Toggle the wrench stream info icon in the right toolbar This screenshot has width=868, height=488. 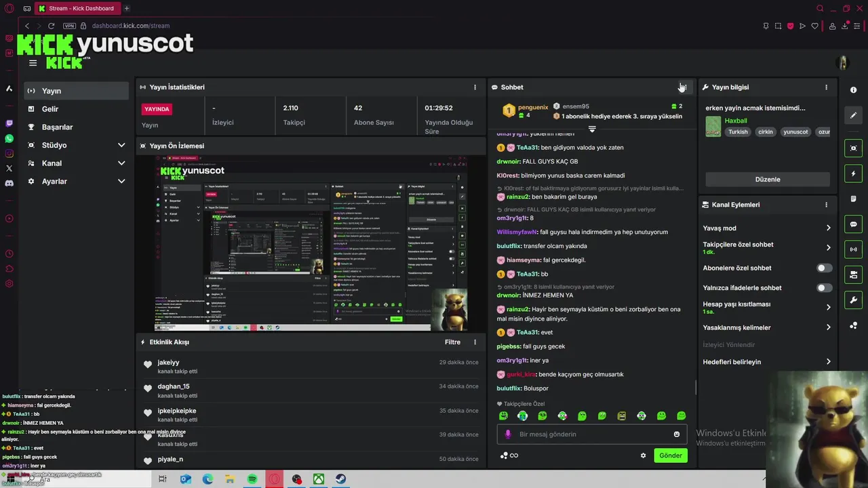(853, 300)
